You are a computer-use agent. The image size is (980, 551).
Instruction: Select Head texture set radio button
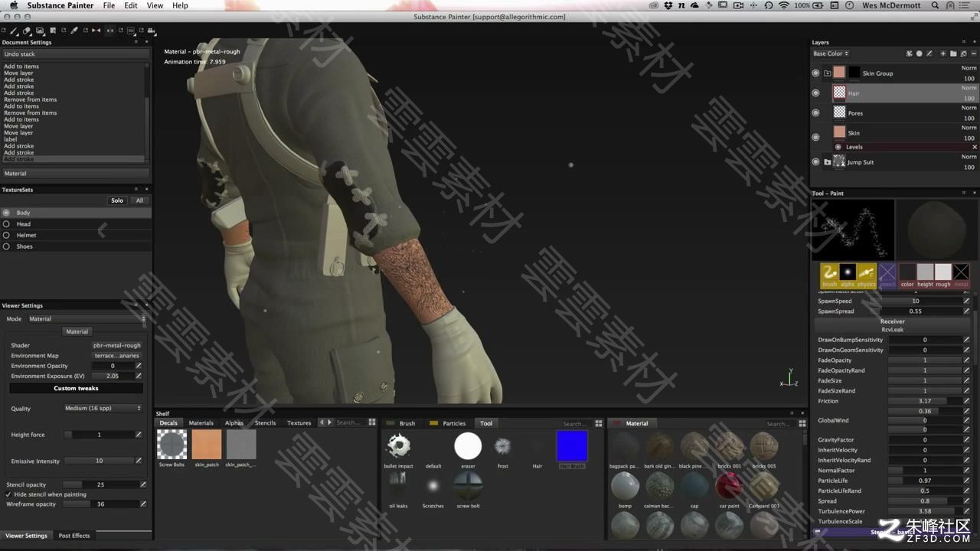(6, 224)
